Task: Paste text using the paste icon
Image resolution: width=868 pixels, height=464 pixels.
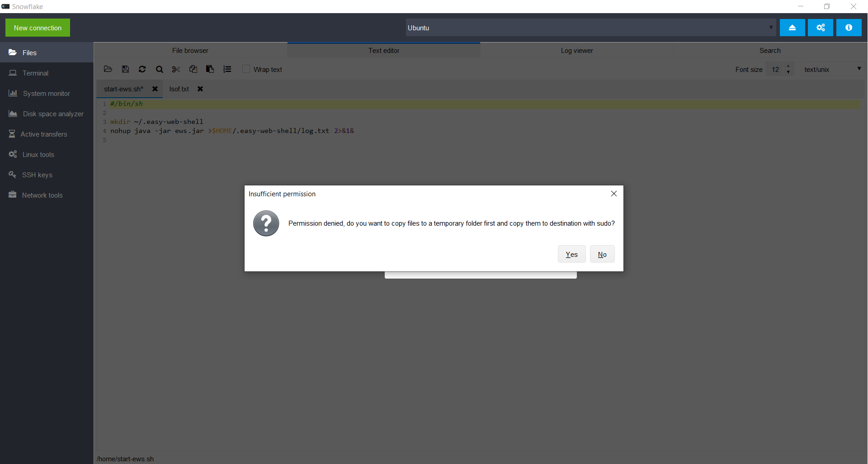Action: coord(210,69)
